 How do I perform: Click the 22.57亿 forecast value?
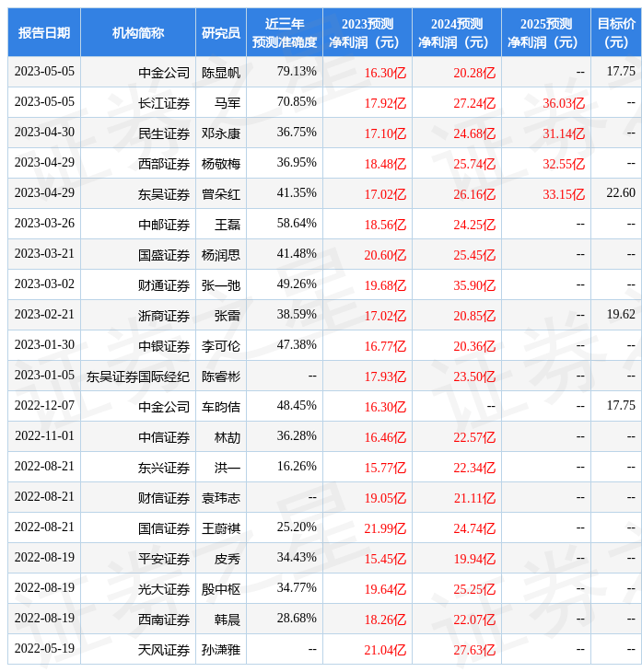(474, 437)
